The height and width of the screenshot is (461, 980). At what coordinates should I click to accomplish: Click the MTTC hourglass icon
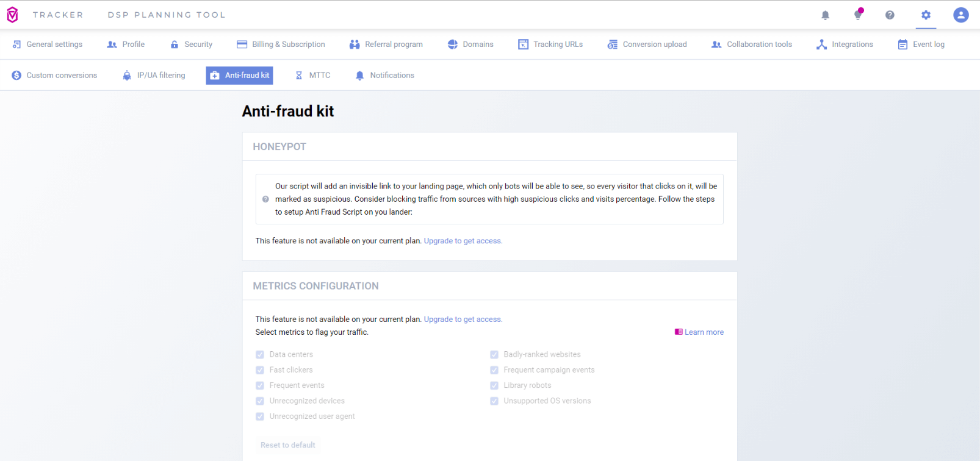[299, 76]
